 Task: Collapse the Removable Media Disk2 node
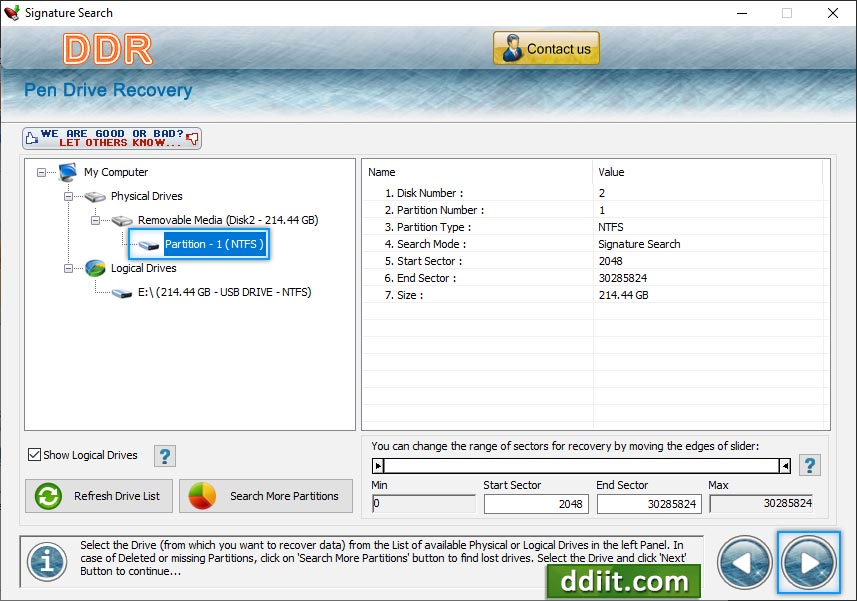pos(96,220)
